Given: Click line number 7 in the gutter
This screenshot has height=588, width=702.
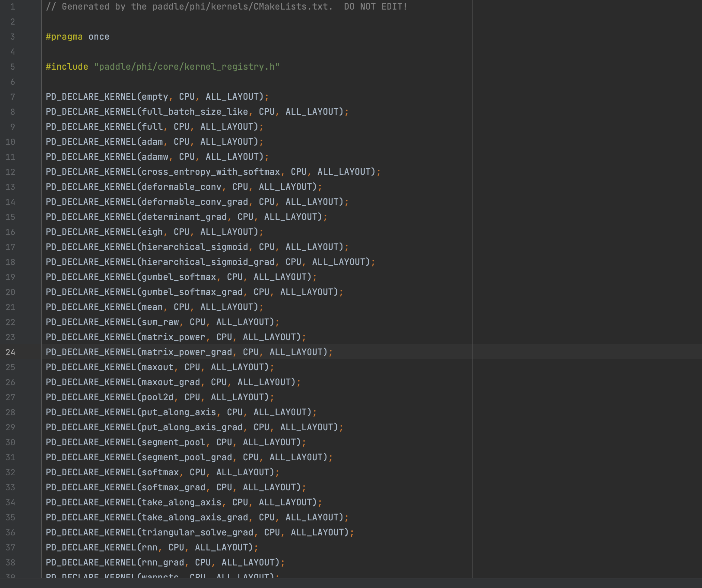Looking at the screenshot, I should [12, 97].
